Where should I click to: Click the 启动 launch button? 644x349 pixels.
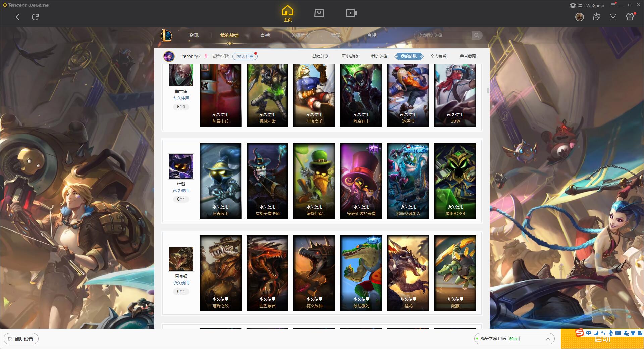[x=602, y=340]
